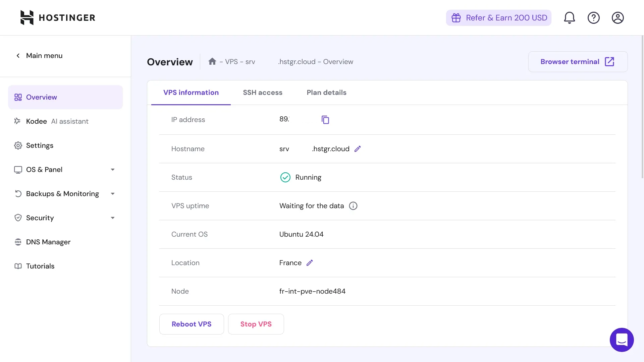Viewport: 644px width, 362px height.
Task: Open the user account profile icon
Action: click(x=618, y=18)
